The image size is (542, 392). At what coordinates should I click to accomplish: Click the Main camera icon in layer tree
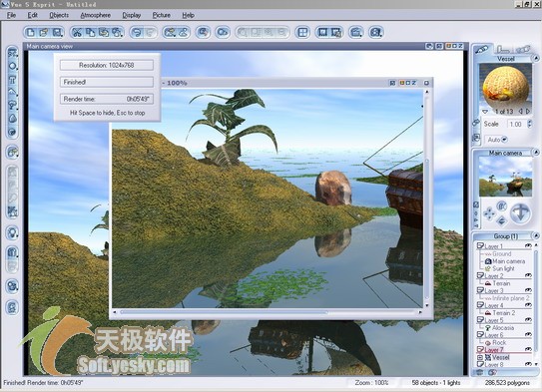pos(488,261)
